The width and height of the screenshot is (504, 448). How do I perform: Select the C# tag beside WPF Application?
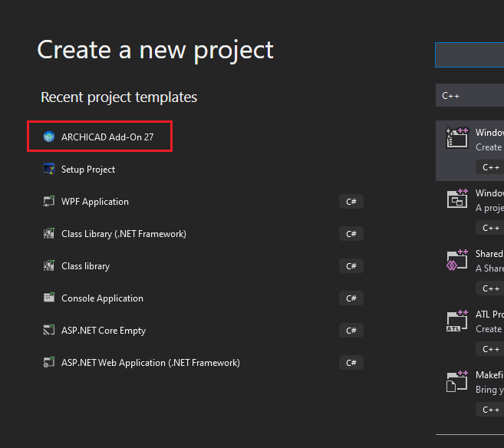[x=351, y=202]
